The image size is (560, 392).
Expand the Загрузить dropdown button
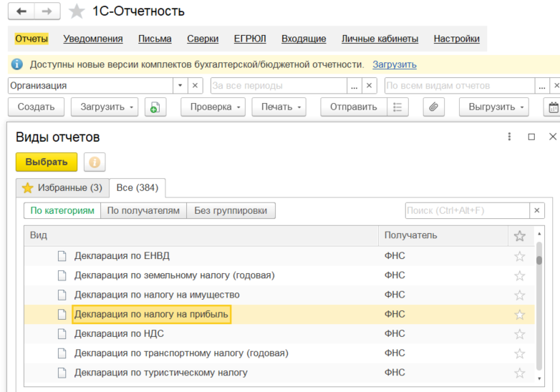tap(105, 107)
